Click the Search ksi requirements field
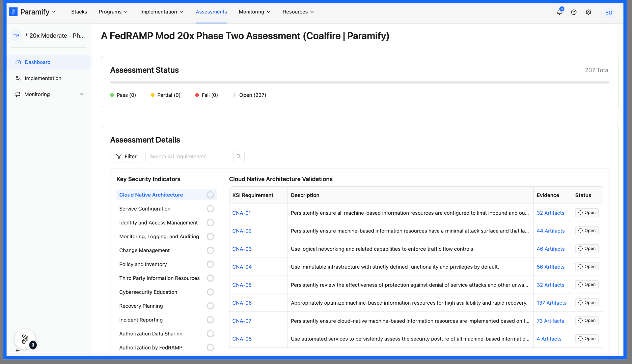Image resolution: width=632 pixels, height=364 pixels. click(x=189, y=156)
